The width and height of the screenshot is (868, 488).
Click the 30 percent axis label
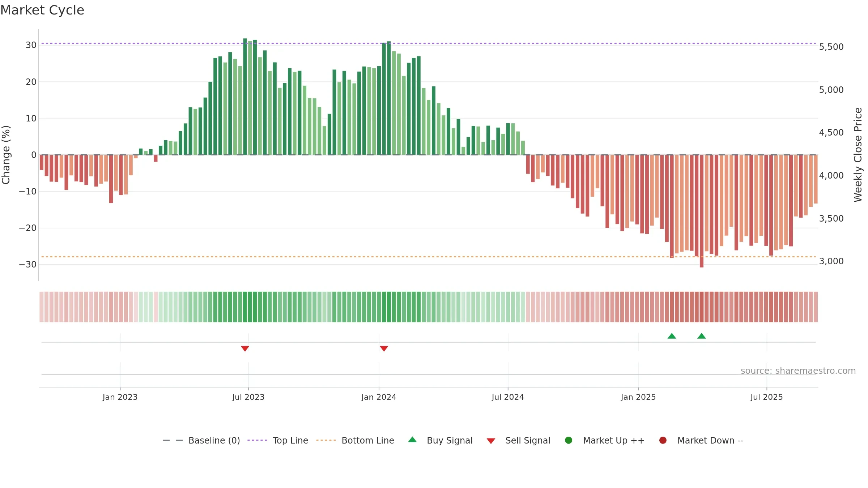point(31,45)
